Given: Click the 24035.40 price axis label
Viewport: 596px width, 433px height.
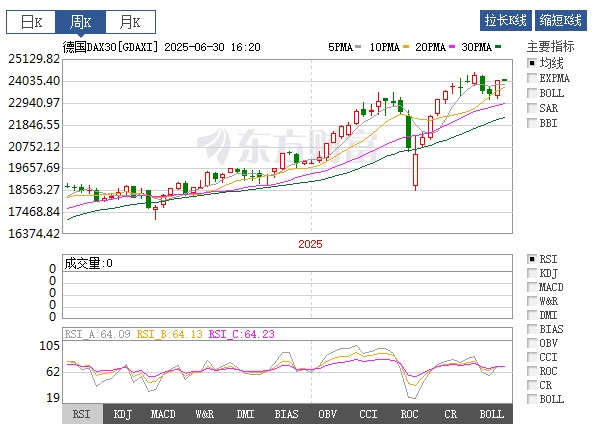Looking at the screenshot, I should click(x=34, y=81).
